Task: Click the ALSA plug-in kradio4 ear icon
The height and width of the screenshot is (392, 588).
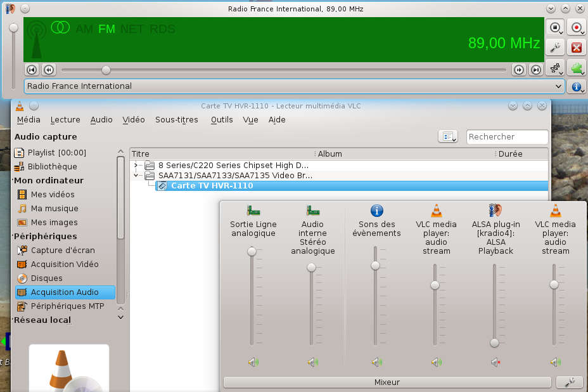Action: coord(495,210)
